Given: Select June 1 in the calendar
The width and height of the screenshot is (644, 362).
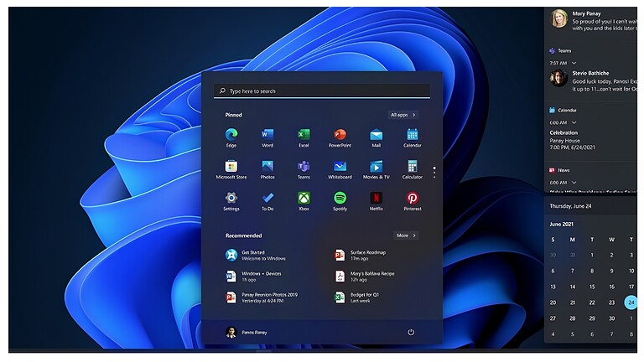Looking at the screenshot, I should tap(592, 255).
